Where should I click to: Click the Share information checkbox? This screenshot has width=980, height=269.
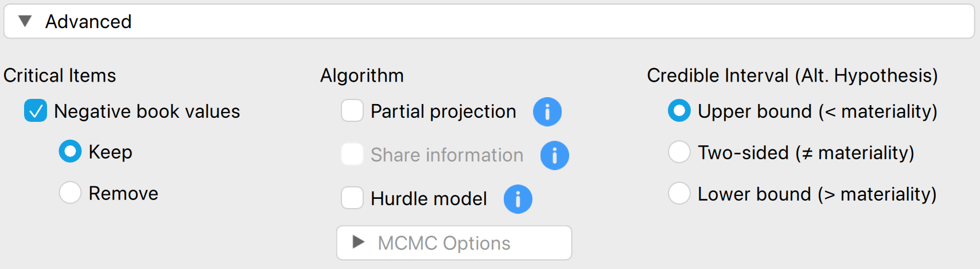click(x=352, y=155)
